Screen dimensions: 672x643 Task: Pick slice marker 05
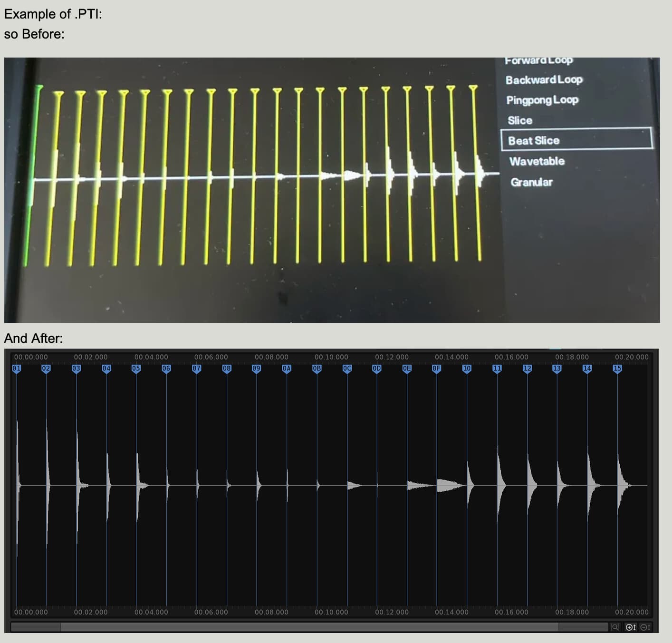coord(136,369)
